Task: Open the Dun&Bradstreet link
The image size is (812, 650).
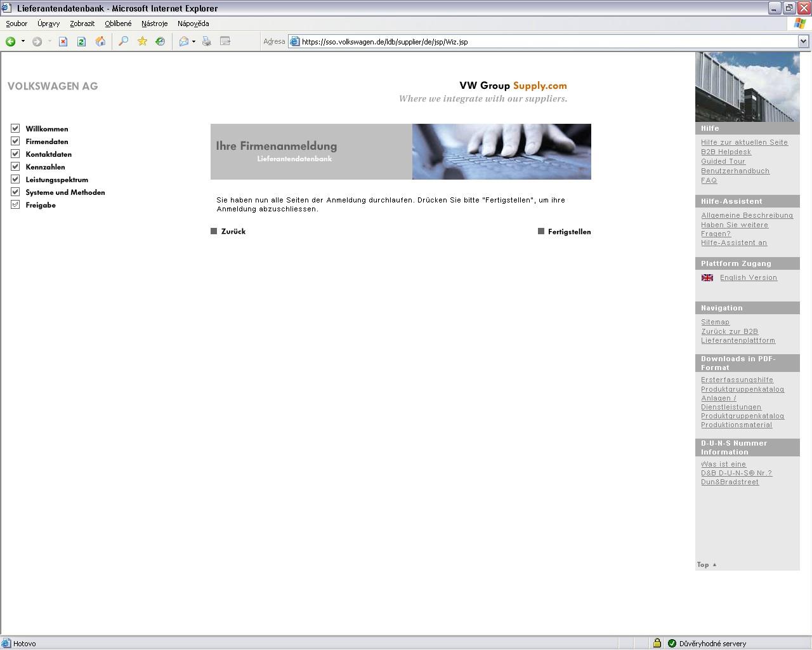Action: pos(730,482)
